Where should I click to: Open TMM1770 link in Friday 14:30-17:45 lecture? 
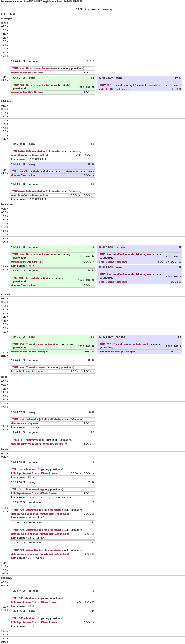(x=38, y=420)
